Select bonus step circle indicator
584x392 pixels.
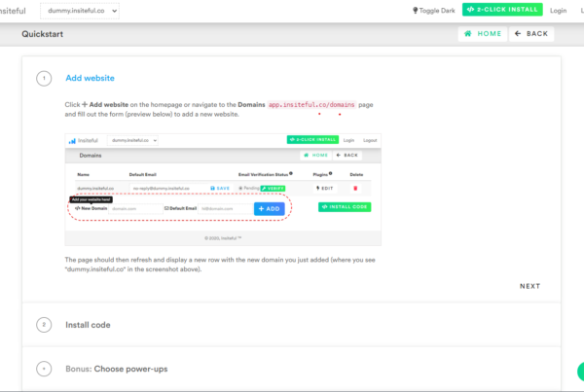pyautogui.click(x=44, y=369)
